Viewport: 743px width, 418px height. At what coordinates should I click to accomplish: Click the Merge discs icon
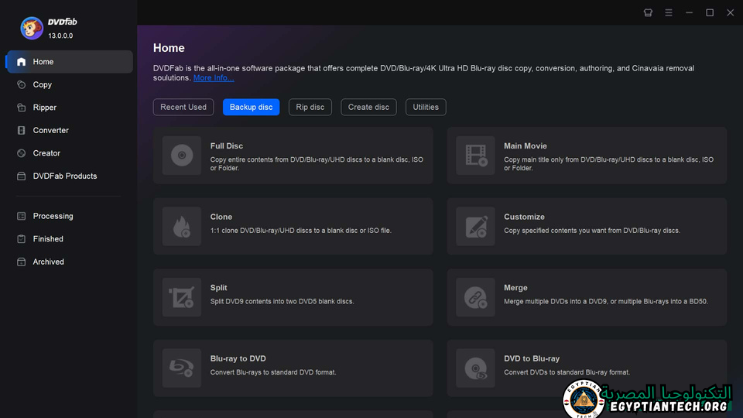475,297
